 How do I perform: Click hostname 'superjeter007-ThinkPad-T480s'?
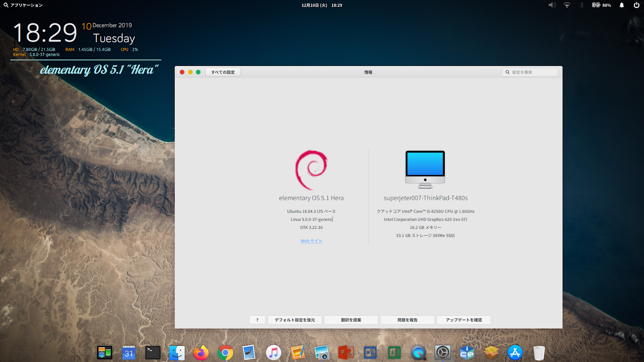click(x=425, y=198)
